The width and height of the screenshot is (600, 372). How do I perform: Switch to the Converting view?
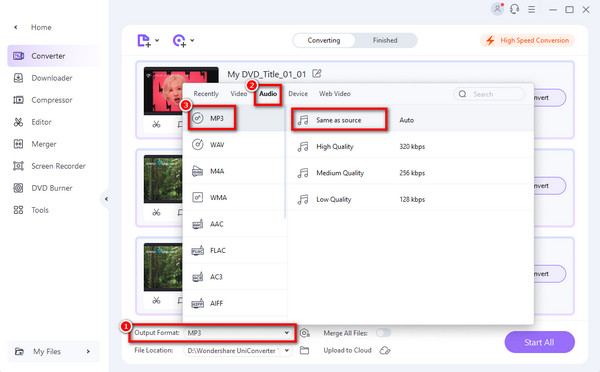tap(324, 40)
